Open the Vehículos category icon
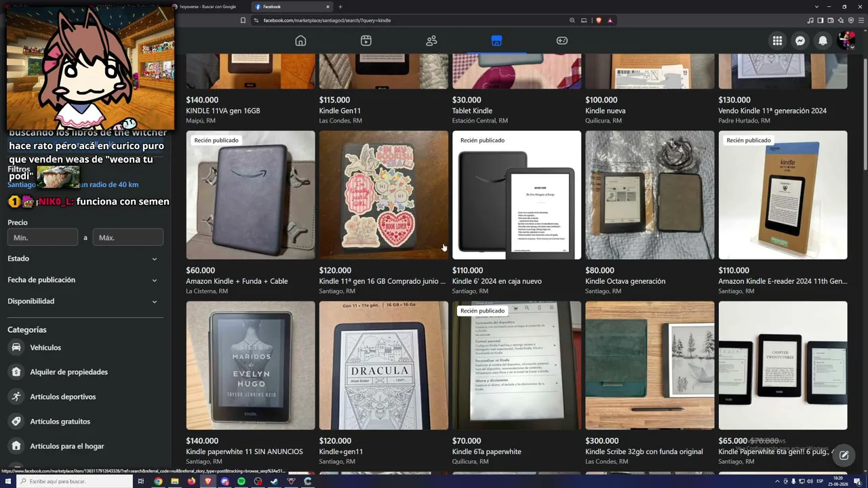Screen dimensions: 868x488 coord(16,347)
